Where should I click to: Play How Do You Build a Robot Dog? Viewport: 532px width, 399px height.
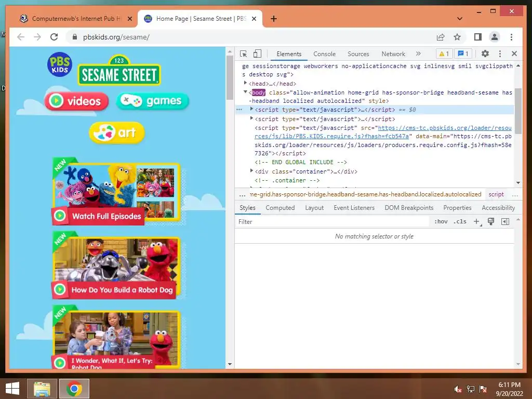pyautogui.click(x=116, y=265)
